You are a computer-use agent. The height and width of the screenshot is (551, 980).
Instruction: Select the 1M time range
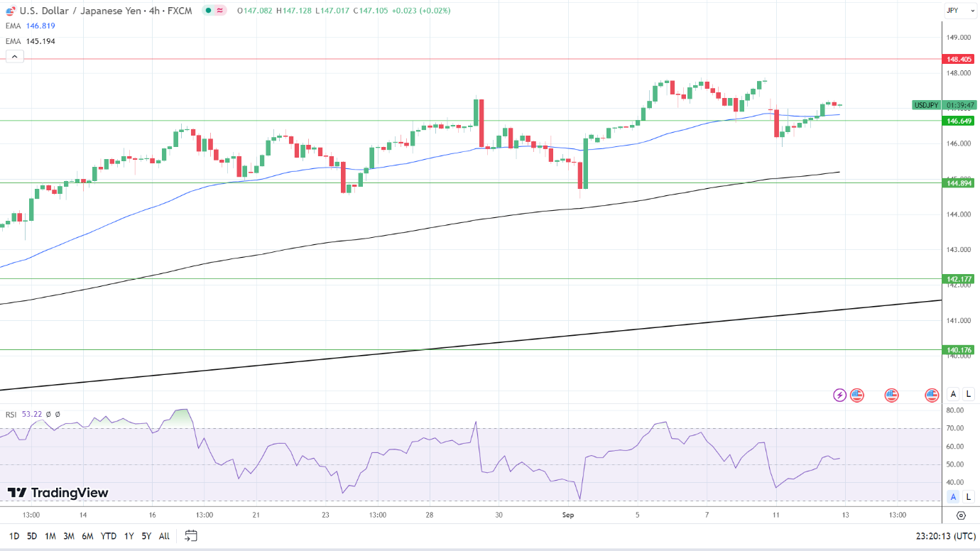(50, 536)
